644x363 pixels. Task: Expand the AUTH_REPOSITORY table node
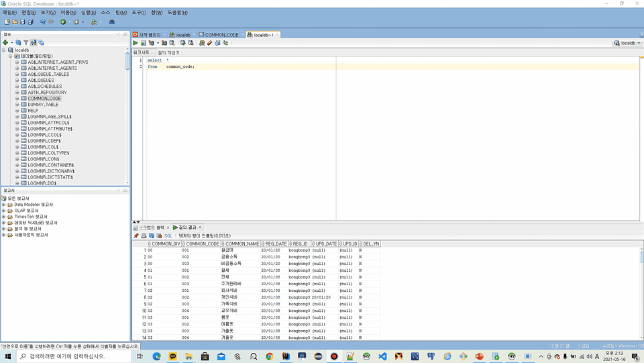tap(17, 93)
